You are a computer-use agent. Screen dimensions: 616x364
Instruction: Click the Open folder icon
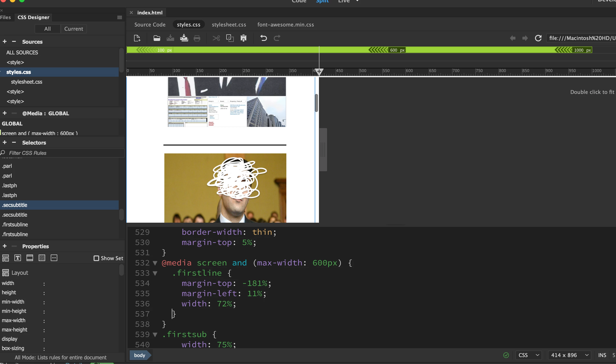(157, 38)
